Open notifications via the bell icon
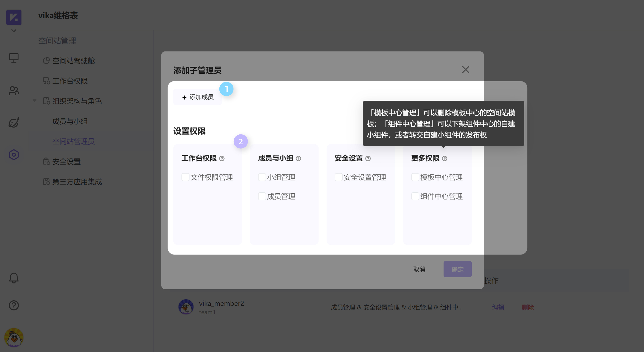Image resolution: width=644 pixels, height=352 pixels. point(14,278)
